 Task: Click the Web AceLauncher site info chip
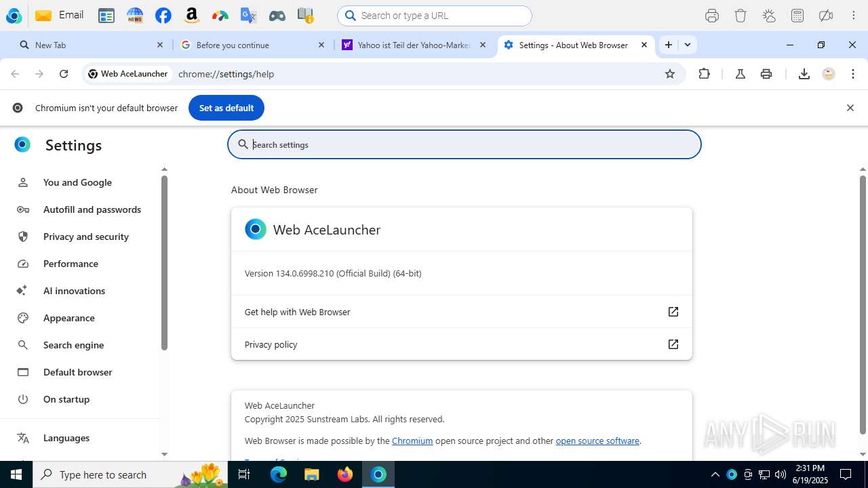click(x=127, y=74)
